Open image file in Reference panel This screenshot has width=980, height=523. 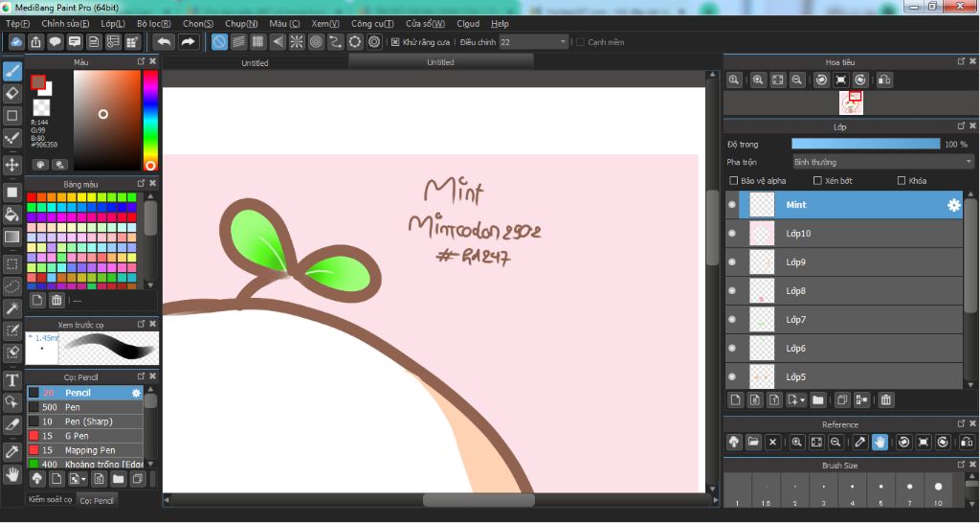pyautogui.click(x=753, y=443)
